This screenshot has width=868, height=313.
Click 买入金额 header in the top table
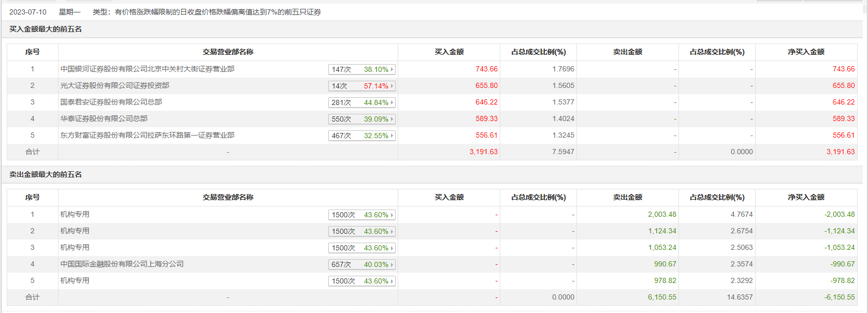(x=449, y=52)
